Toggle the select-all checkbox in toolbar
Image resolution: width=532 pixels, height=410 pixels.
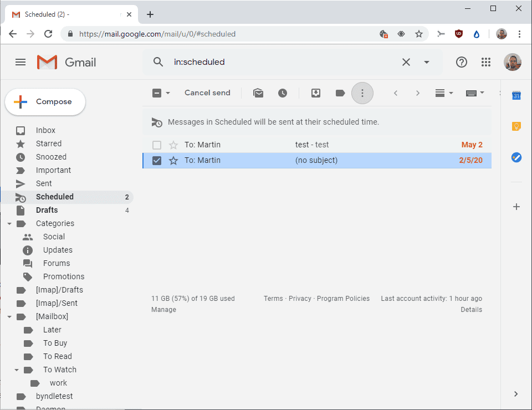[157, 93]
